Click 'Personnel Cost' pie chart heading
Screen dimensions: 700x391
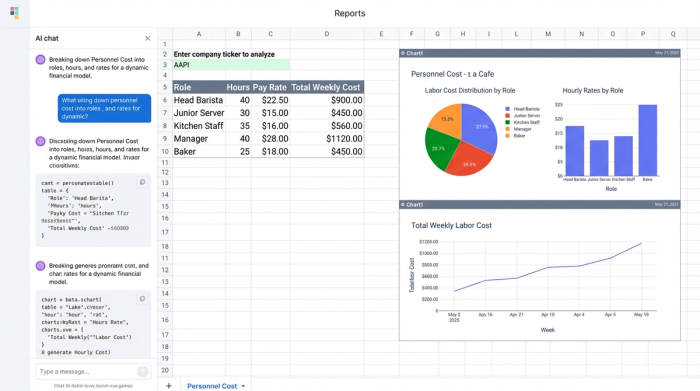(x=452, y=74)
